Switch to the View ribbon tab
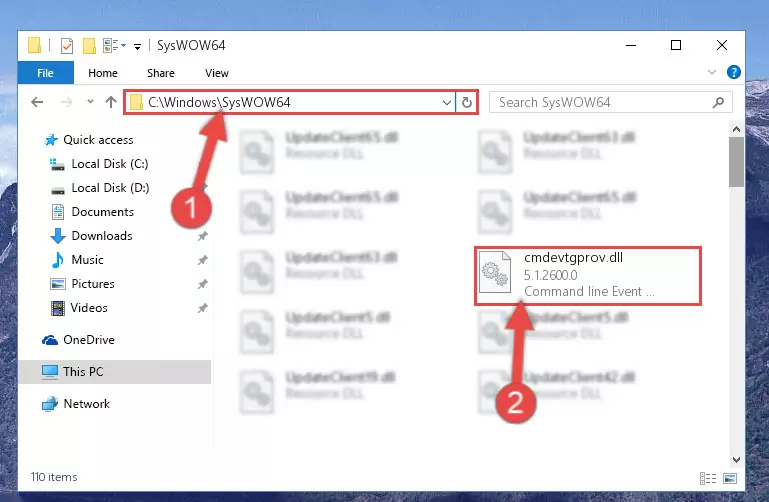 point(217,73)
